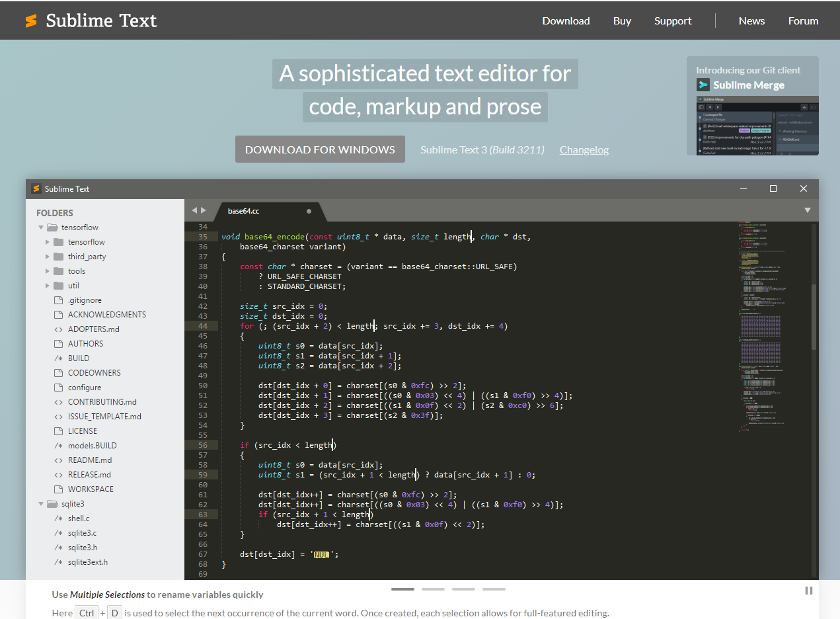Screen dimensions: 840x619
Task: Collapse the sqlite3 folder
Action: pos(41,504)
